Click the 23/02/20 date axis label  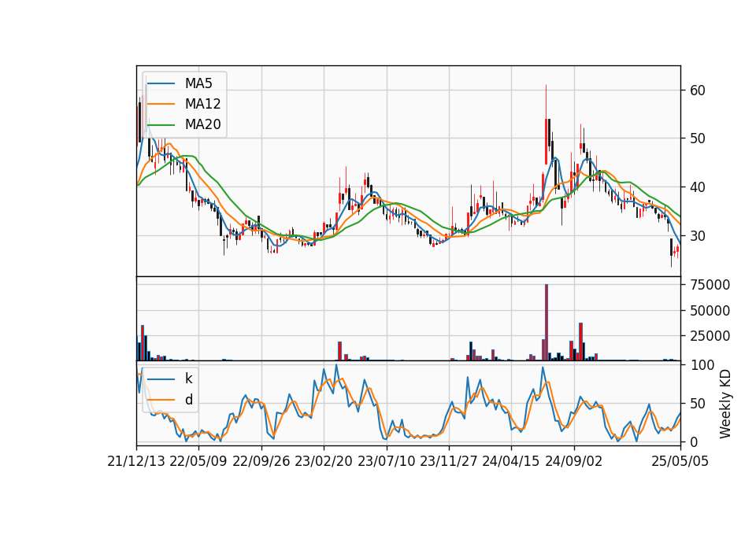point(324,461)
